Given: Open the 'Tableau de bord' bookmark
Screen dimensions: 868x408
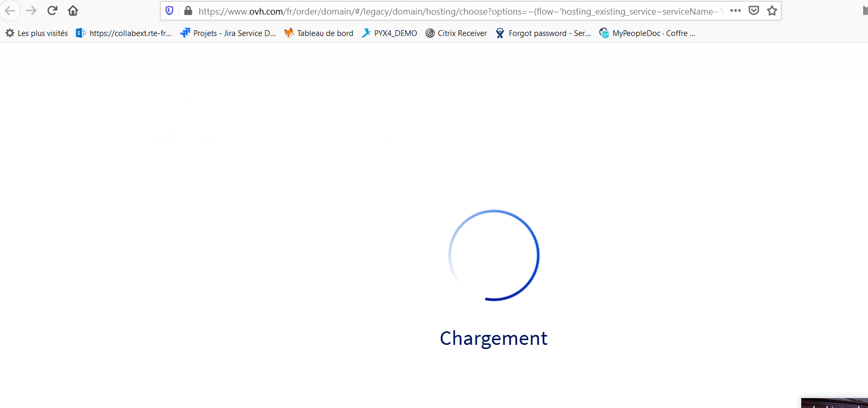Looking at the screenshot, I should [319, 33].
